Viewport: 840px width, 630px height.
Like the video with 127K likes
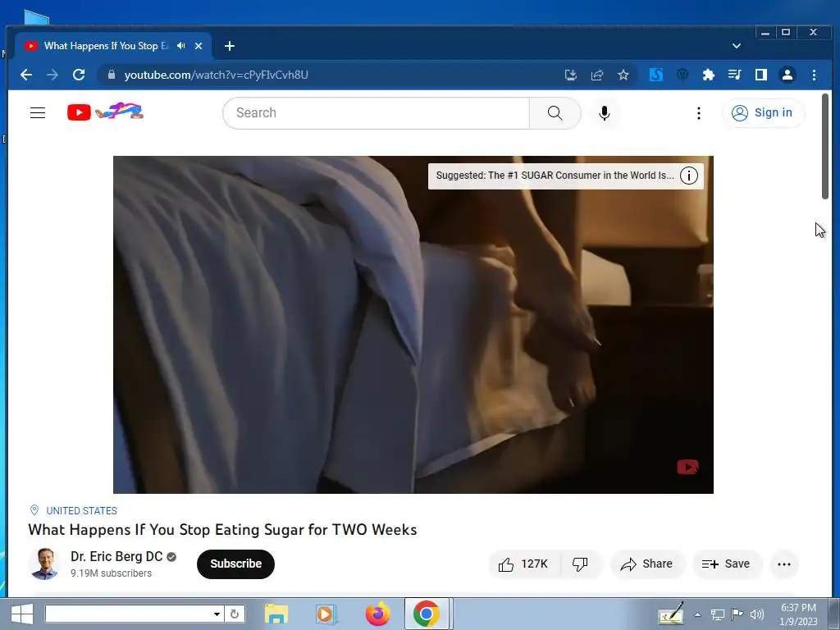point(524,564)
